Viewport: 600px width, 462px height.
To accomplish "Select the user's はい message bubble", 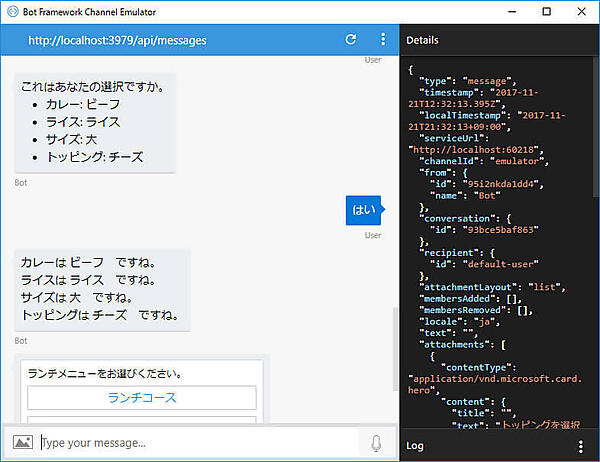I will 362,211.
